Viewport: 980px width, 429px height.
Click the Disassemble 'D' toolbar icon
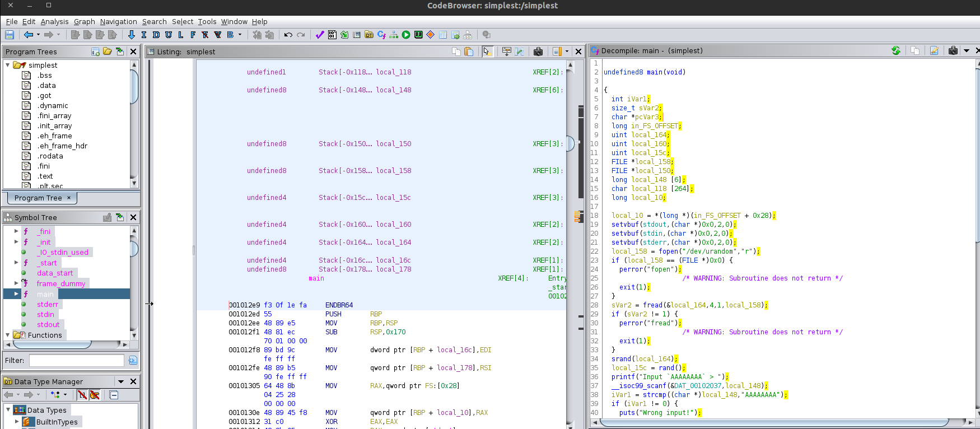click(x=156, y=35)
